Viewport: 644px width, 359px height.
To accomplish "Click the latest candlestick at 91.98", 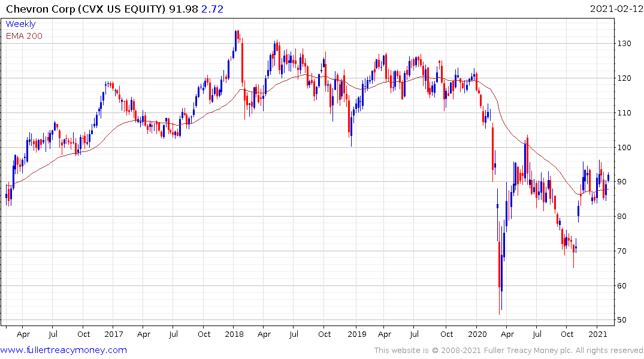I will tap(608, 177).
